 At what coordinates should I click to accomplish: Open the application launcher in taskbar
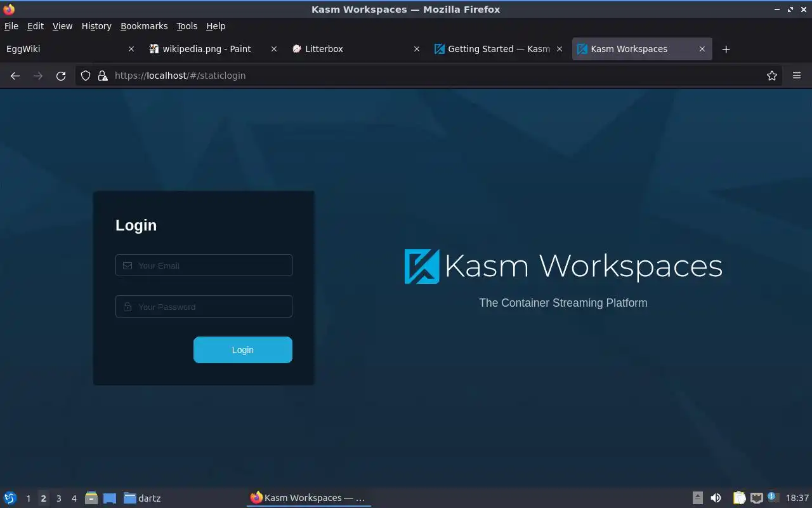click(x=10, y=498)
